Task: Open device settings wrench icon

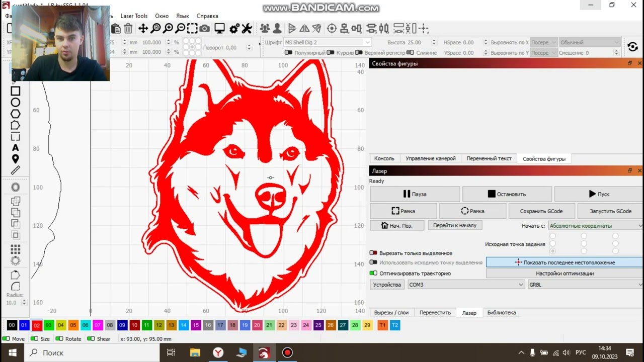Action: (x=247, y=29)
